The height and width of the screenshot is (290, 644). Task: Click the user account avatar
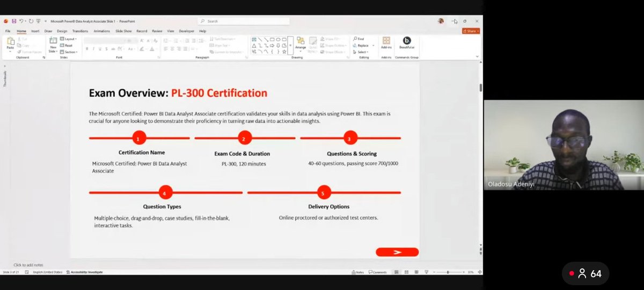(x=441, y=21)
